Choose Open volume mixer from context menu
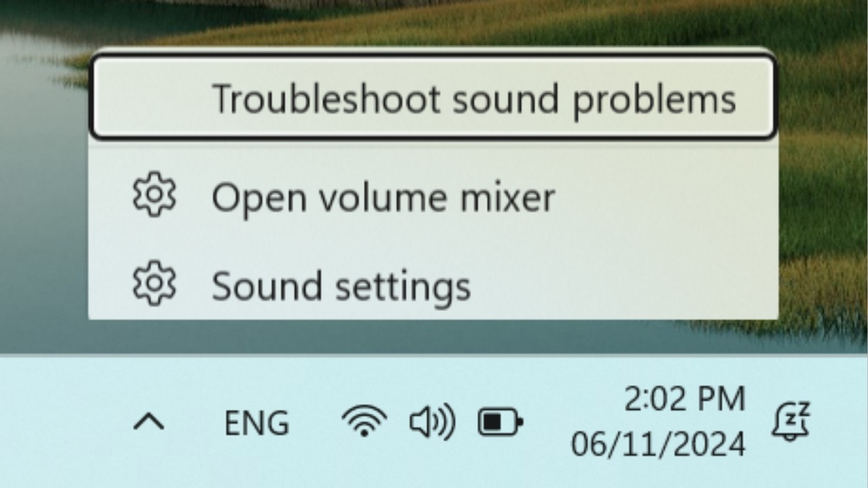Image resolution: width=868 pixels, height=488 pixels. [433, 197]
